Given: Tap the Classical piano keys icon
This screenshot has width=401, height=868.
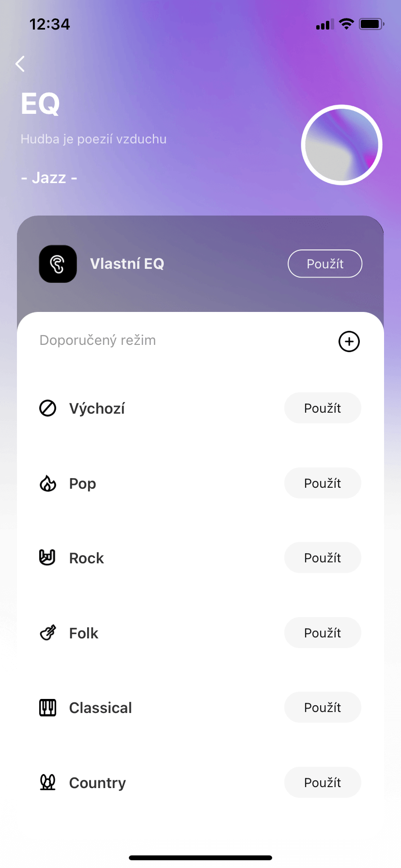Looking at the screenshot, I should [x=47, y=708].
